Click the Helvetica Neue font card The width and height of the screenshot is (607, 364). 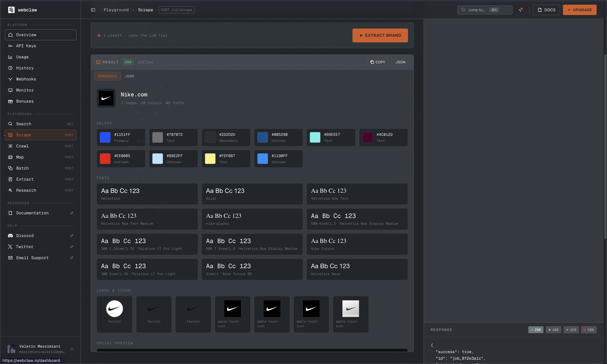357,269
